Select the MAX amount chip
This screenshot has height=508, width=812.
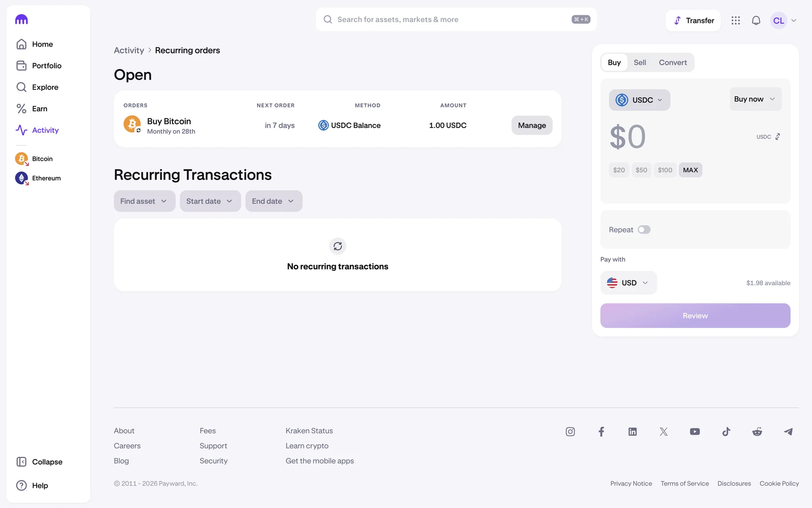[690, 170]
